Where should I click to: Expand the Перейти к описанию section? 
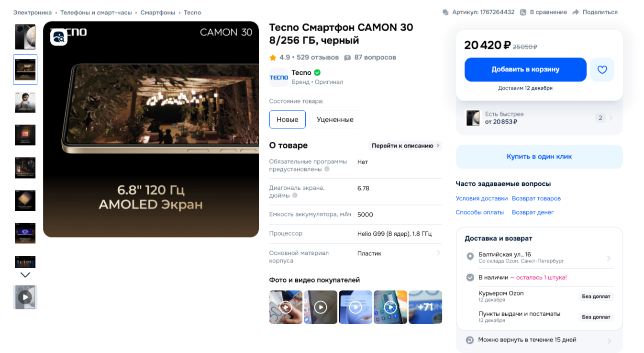point(404,145)
